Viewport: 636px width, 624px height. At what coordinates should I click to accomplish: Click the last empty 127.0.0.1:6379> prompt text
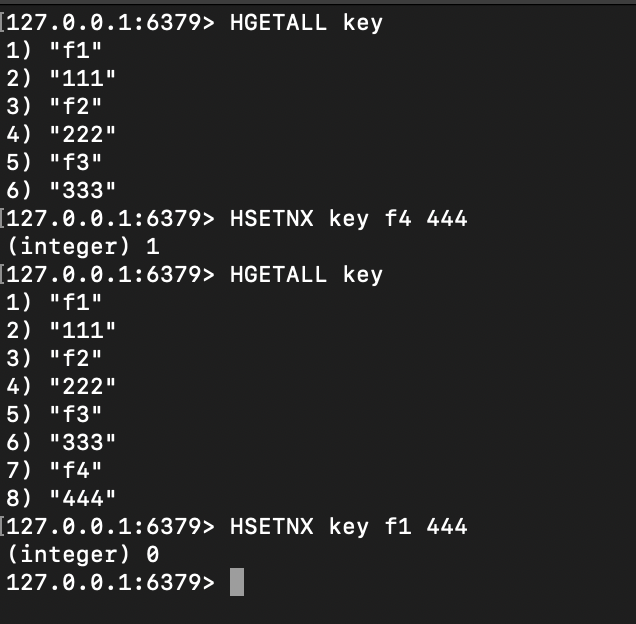click(110, 583)
